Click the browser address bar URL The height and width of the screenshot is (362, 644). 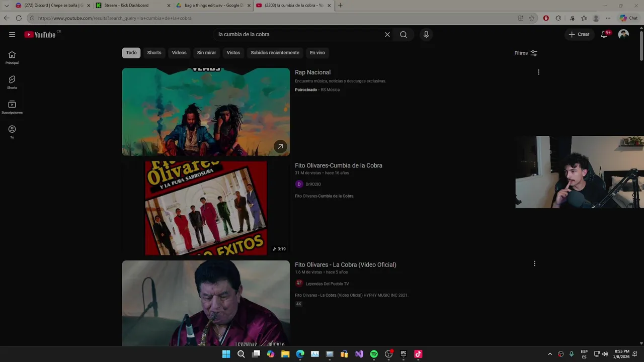(x=115, y=18)
